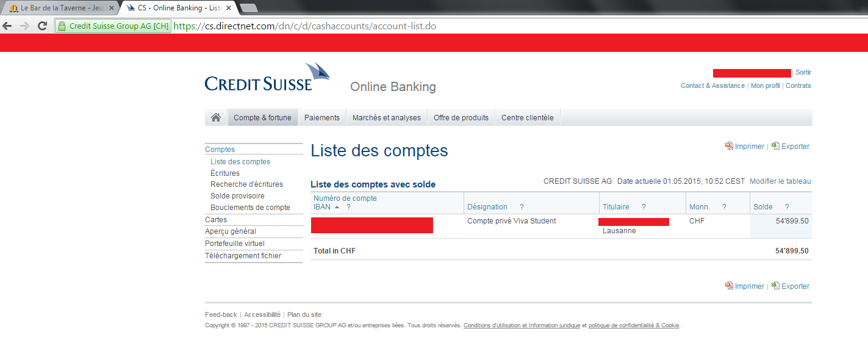Viewport: 868px width, 345px height.
Task: Sort by Désignation column header
Action: [x=487, y=207]
